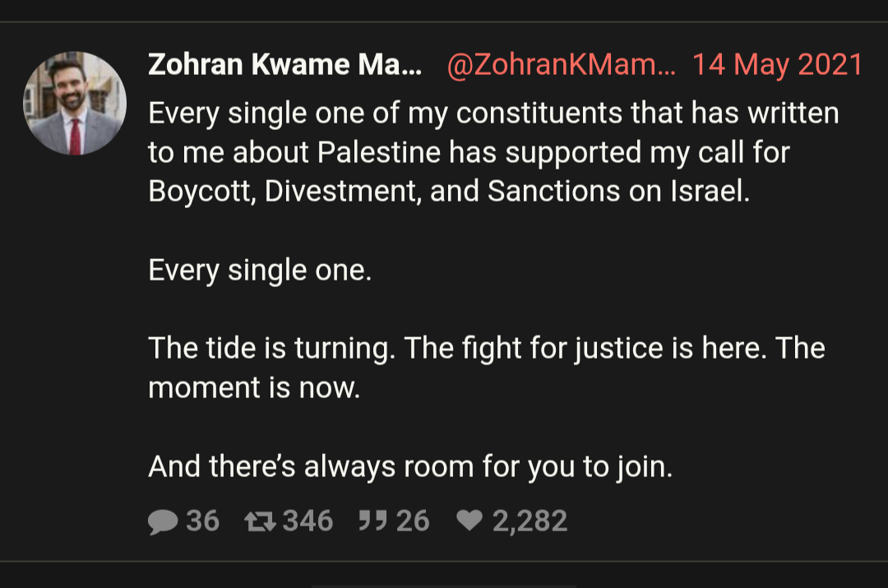The width and height of the screenshot is (888, 588).
Task: Click the standalone line 'Every single one.'
Action: tap(260, 271)
